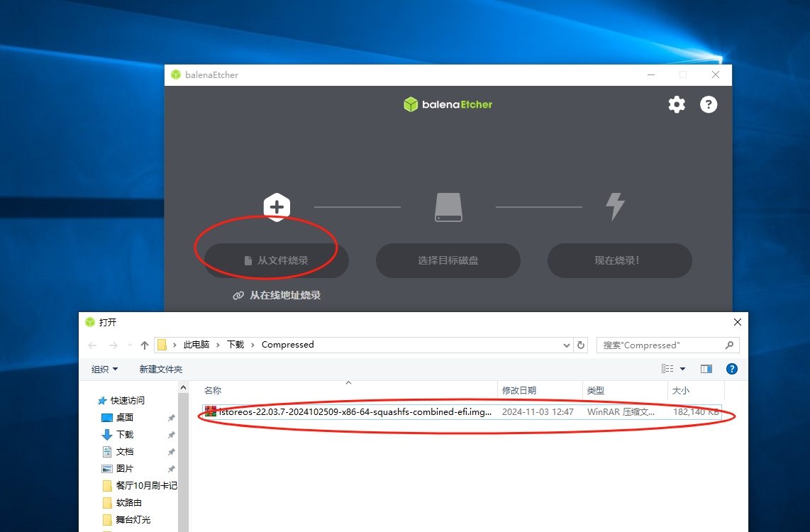Click 新建文件夹 button
This screenshot has width=810, height=532.
coord(161,370)
